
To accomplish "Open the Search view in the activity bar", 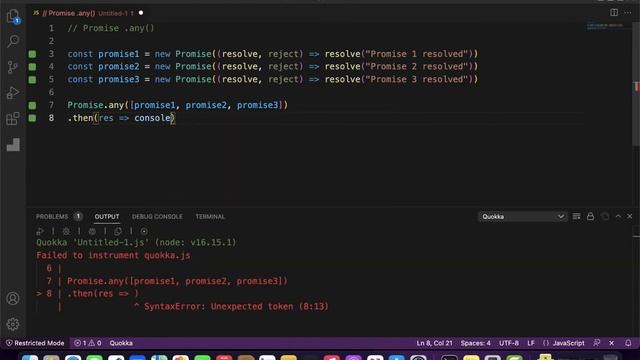I will [x=13, y=41].
